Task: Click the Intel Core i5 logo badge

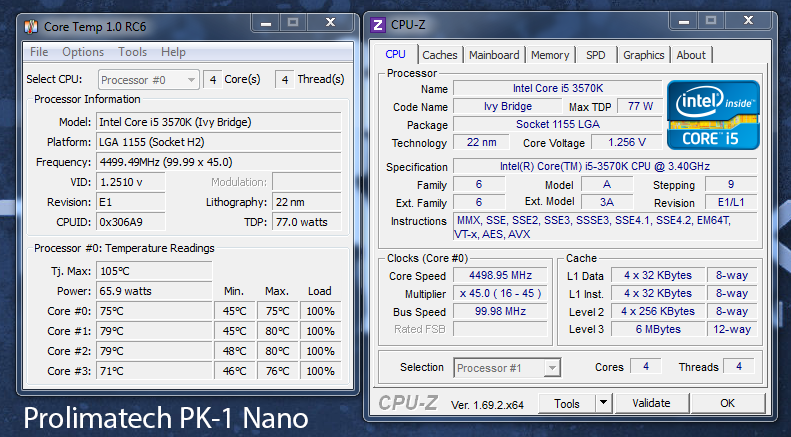Action: (x=715, y=115)
